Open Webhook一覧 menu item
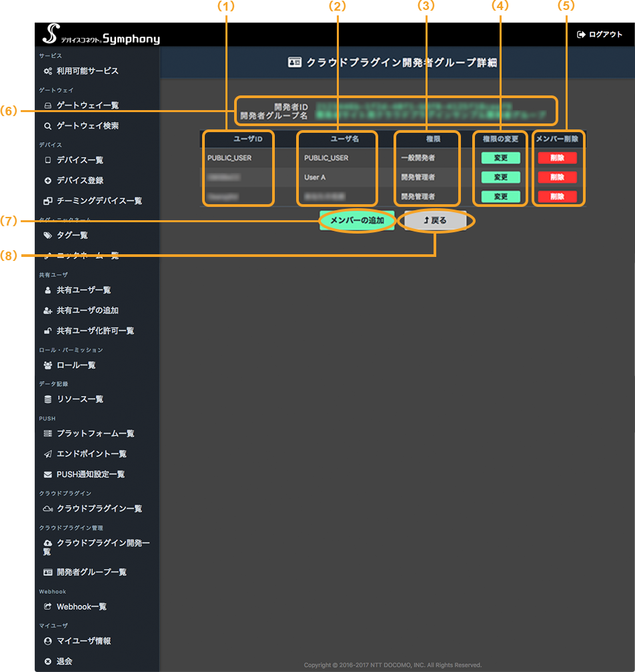This screenshot has width=635, height=672. click(81, 607)
